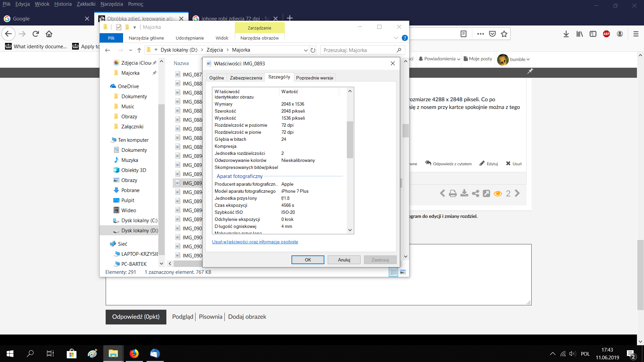The image size is (644, 362).
Task: Save page to Pocket
Action: coord(492,34)
